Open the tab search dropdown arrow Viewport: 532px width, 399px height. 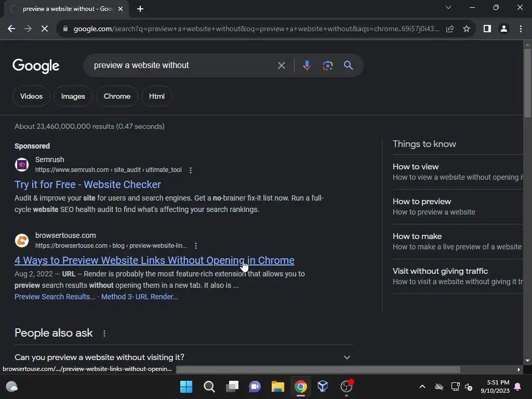click(x=448, y=7)
